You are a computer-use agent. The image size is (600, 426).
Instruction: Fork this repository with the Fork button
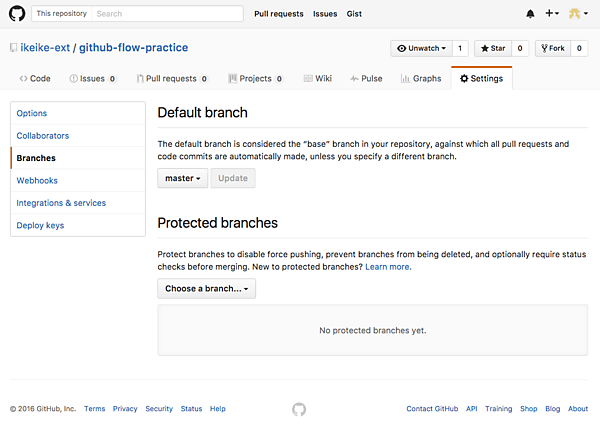(553, 48)
